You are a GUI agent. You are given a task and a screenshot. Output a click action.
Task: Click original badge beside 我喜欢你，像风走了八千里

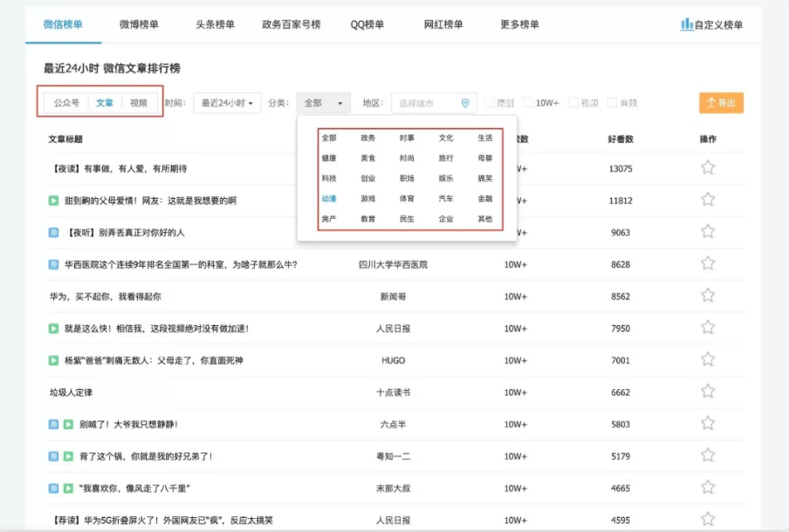[x=53, y=488]
